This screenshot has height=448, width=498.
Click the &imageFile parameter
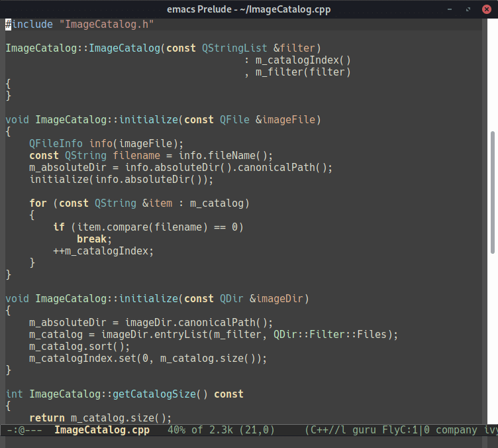tap(285, 120)
